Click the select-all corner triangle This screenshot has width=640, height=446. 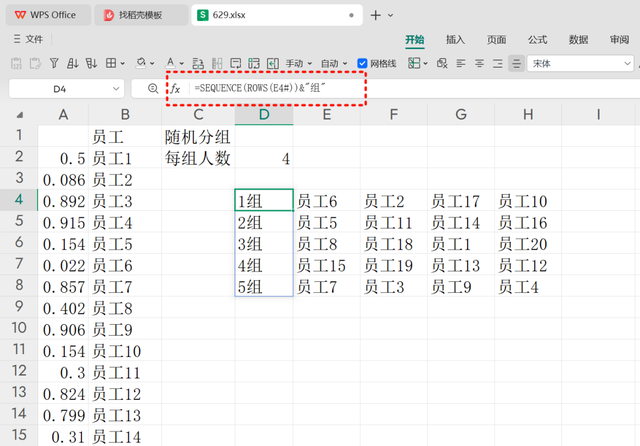click(x=19, y=115)
